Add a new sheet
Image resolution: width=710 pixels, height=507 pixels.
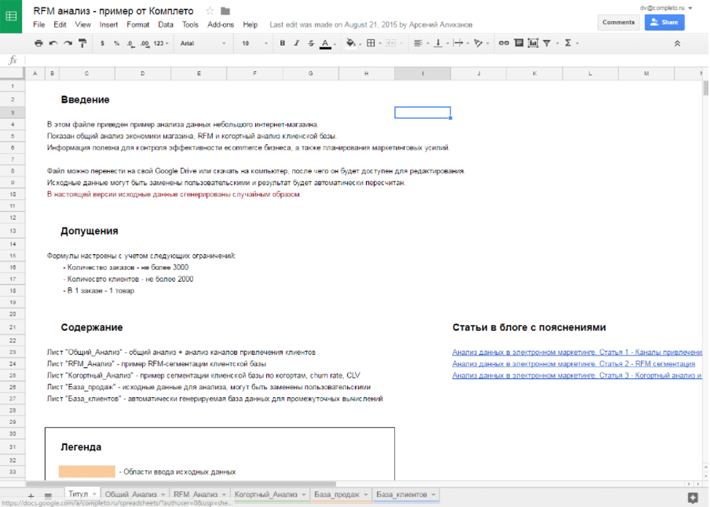(x=31, y=495)
